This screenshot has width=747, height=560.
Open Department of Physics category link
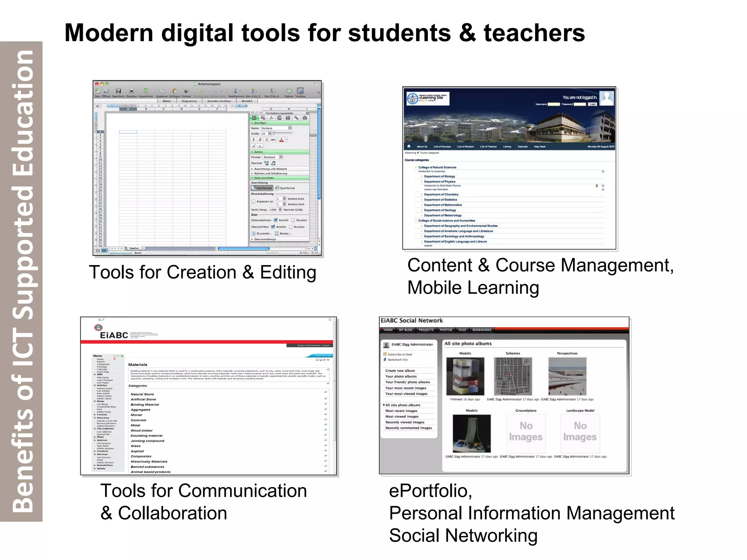point(440,182)
